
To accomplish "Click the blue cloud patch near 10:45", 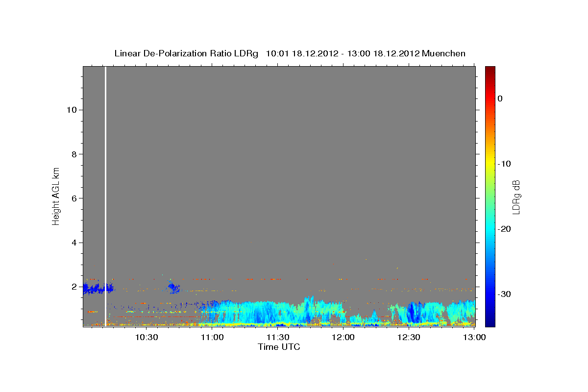I will [174, 288].
